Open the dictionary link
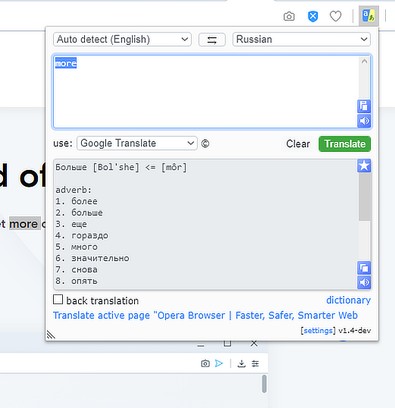 point(348,300)
